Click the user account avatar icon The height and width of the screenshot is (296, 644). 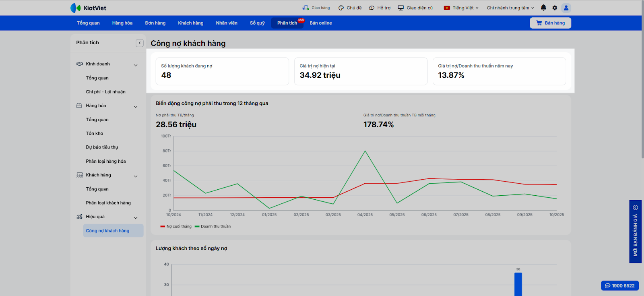pyautogui.click(x=566, y=8)
